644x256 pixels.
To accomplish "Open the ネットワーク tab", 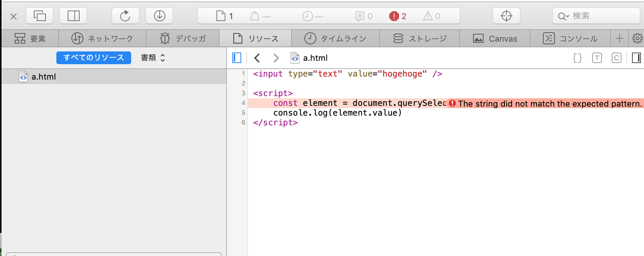I will point(102,38).
